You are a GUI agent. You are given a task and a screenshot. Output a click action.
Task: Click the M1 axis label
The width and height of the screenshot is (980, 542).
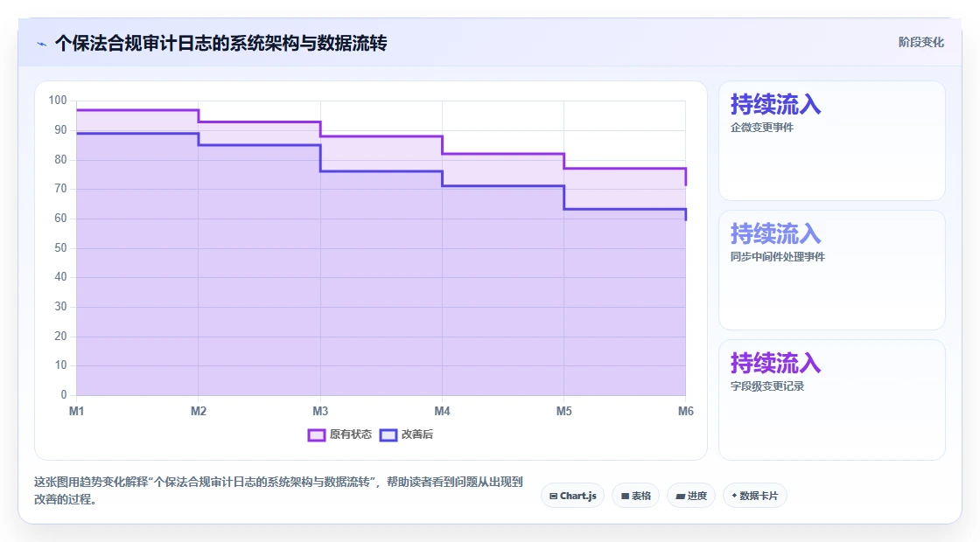76,411
